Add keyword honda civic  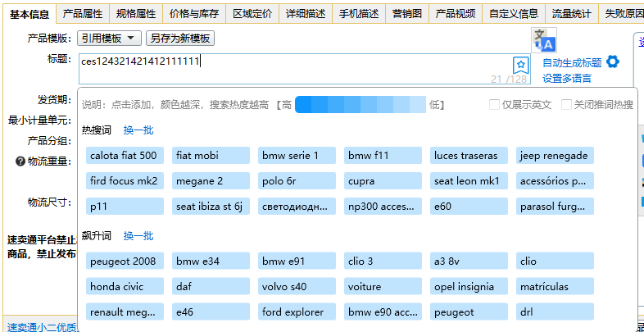click(125, 286)
